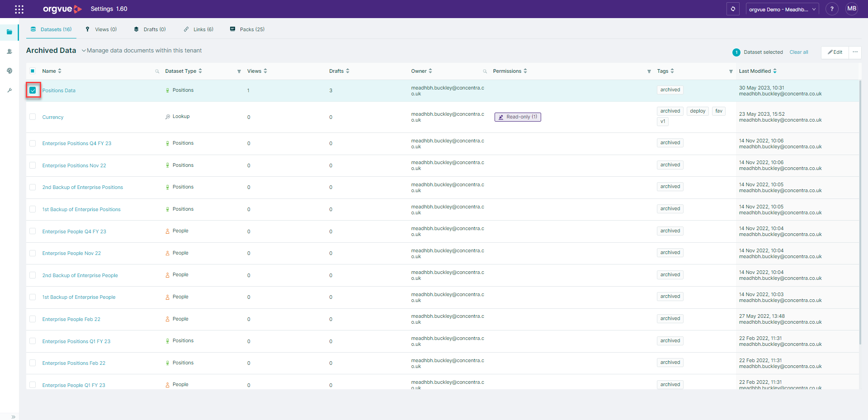Open the Enterprise Positions Feb 22 link
Viewport: 868px width, 420px height.
pyautogui.click(x=74, y=363)
